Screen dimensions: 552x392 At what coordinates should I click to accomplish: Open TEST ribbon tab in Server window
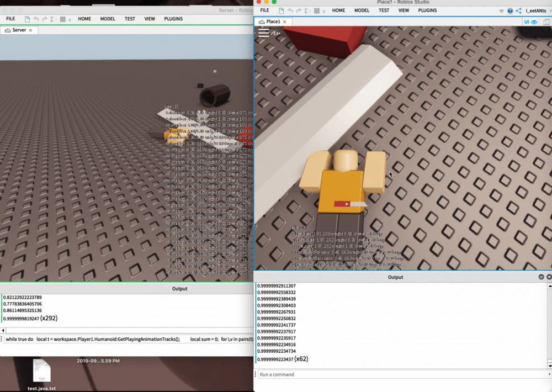130,19
